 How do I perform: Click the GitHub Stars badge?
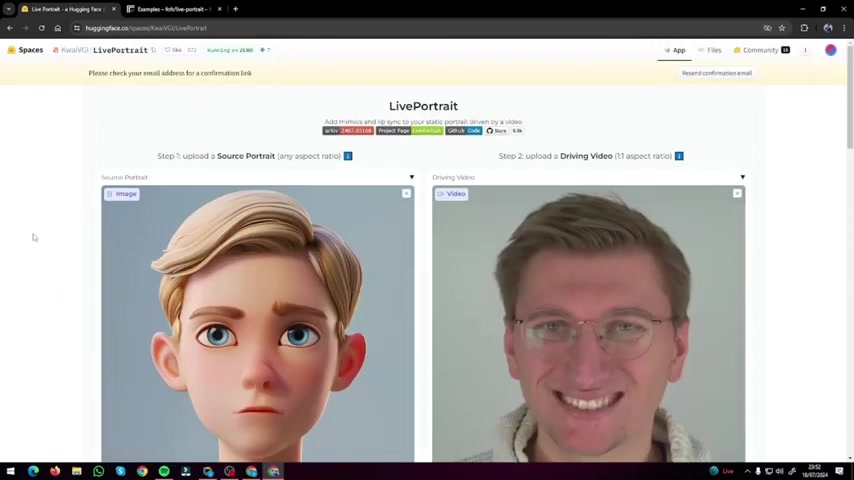(504, 131)
